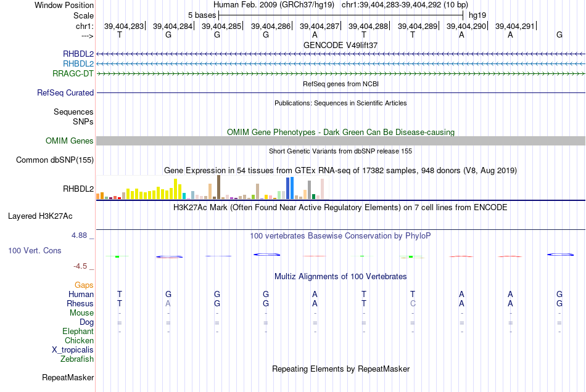The height and width of the screenshot is (392, 586).
Task: Click the 4.88 PhyloP upper limit value
Action: tap(79, 235)
